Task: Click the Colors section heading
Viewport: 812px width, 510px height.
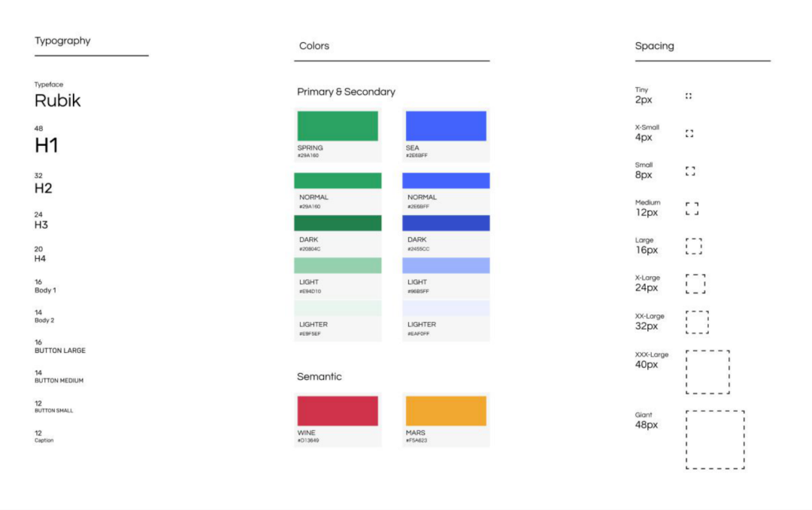Action: click(314, 46)
